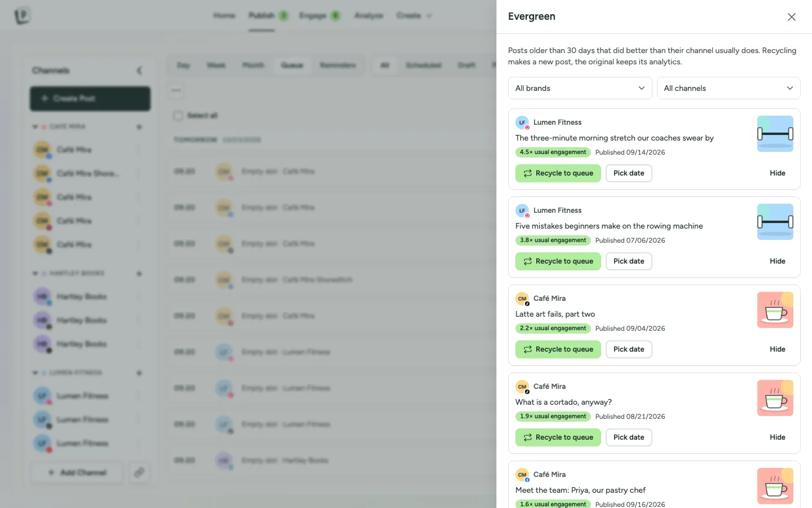Open the Publish tab in top navigation
This screenshot has width=812, height=508.
(262, 15)
